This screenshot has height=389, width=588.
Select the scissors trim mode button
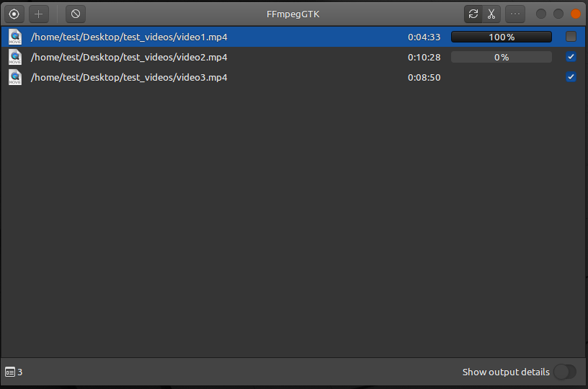491,14
